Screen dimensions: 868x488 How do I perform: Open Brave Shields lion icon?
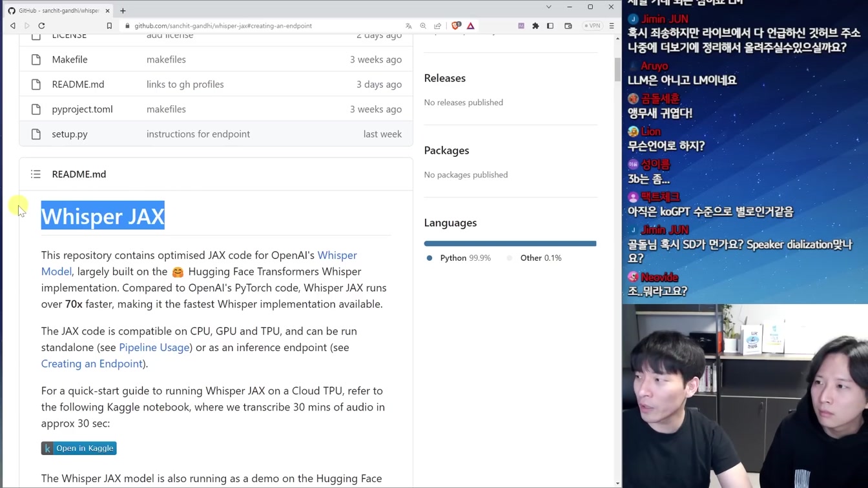tap(456, 26)
